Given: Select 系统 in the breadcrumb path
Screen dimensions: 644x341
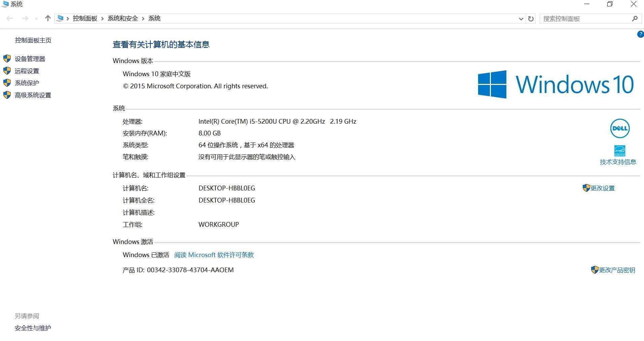Looking at the screenshot, I should point(154,19).
